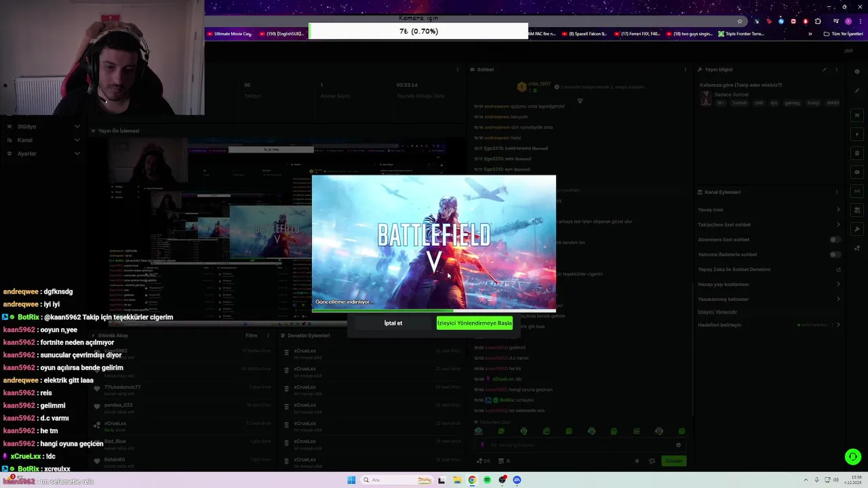Click the wrench icon in right sidebar
Viewport: 868px width, 488px height.
coord(857,229)
